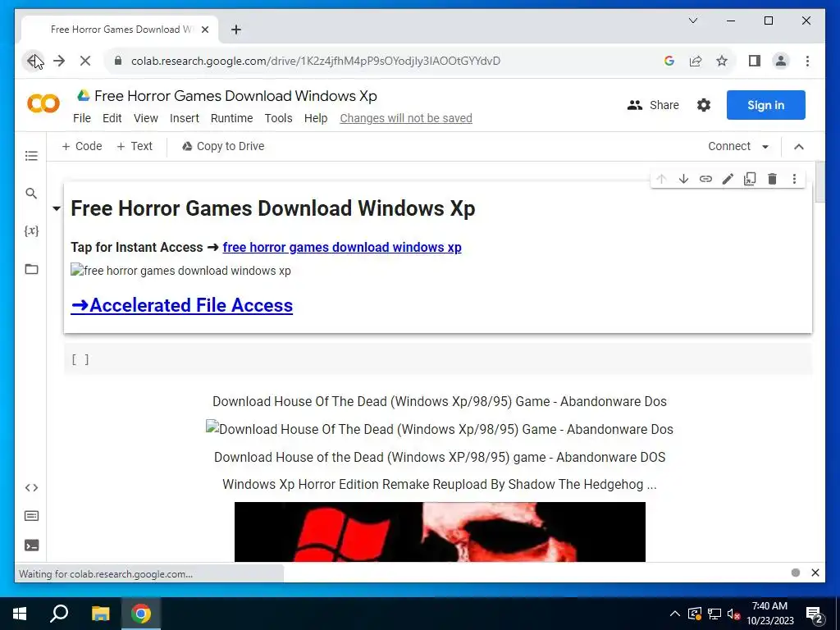Open the Windows Start menu
This screenshot has height=630, width=840.
pyautogui.click(x=20, y=614)
